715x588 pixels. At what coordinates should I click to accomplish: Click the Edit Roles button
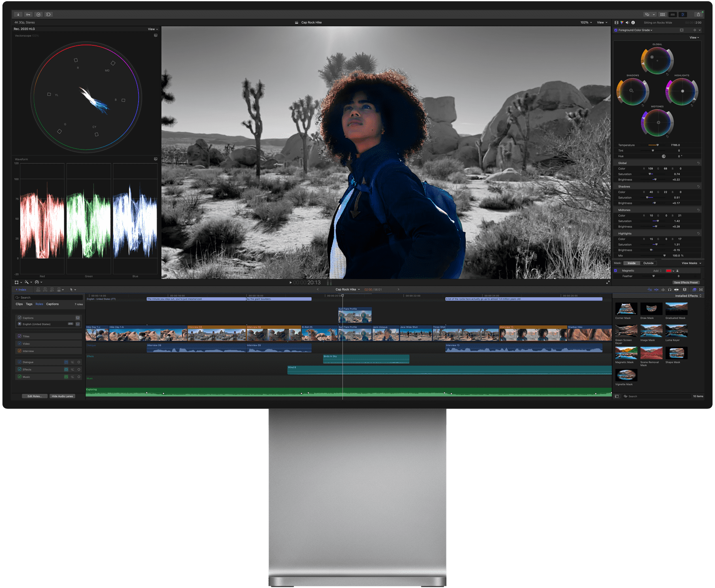[34, 396]
